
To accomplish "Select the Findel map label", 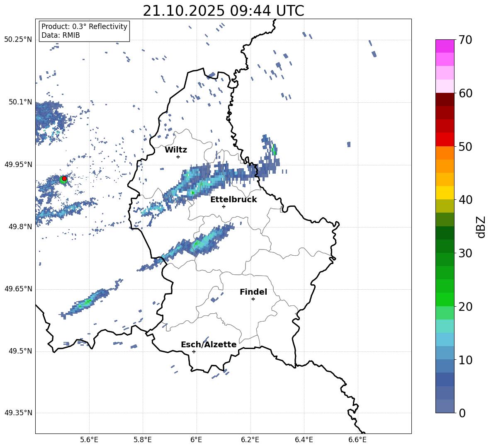I will 253,292.
